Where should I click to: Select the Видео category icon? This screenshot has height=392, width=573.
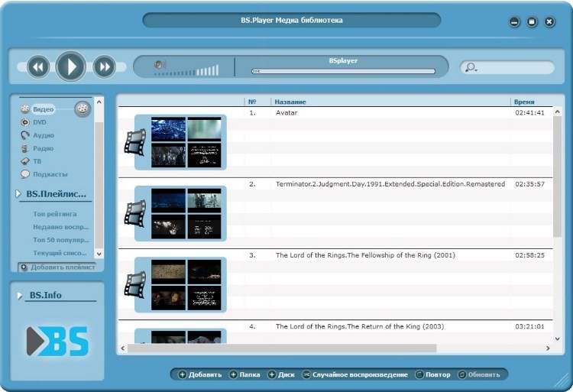[x=25, y=109]
